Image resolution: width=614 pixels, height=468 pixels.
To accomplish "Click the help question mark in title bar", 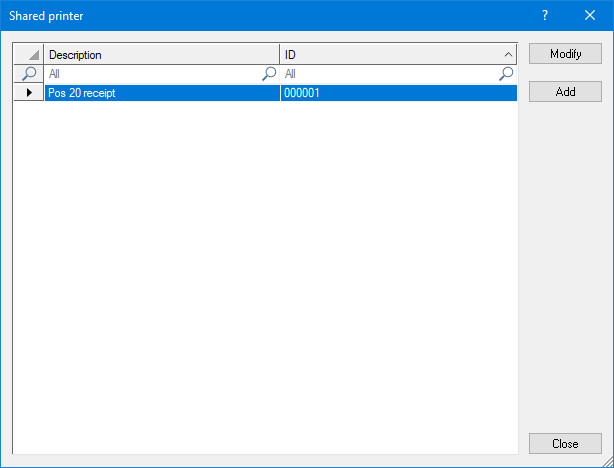I will click(545, 15).
